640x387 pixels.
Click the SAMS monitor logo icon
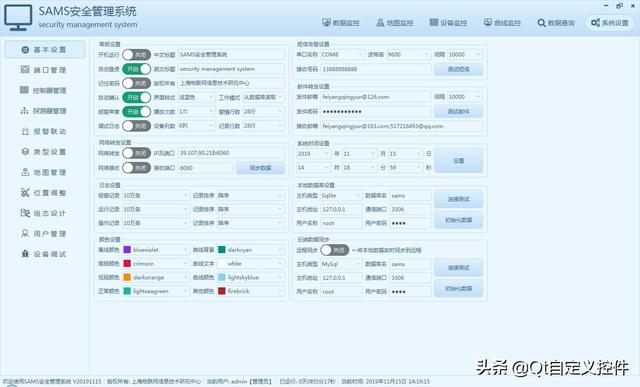[x=18, y=18]
